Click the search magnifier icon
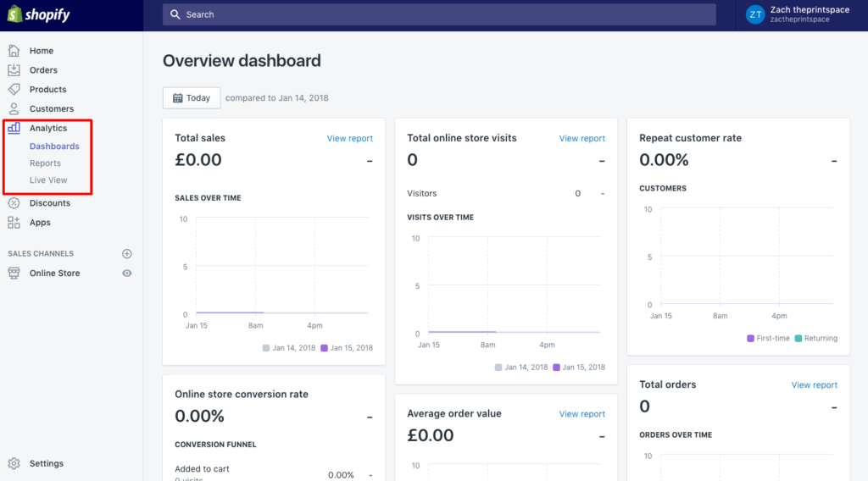The image size is (868, 481). [175, 14]
